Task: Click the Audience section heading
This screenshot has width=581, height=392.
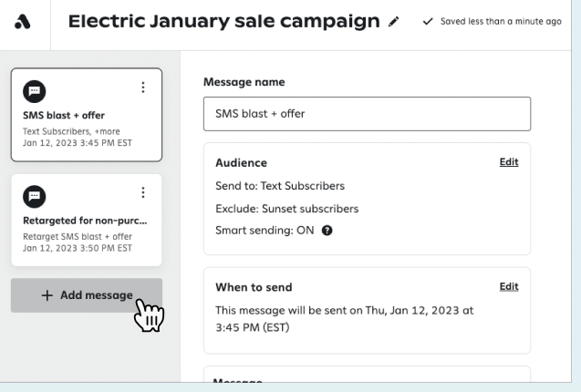Action: click(x=241, y=163)
